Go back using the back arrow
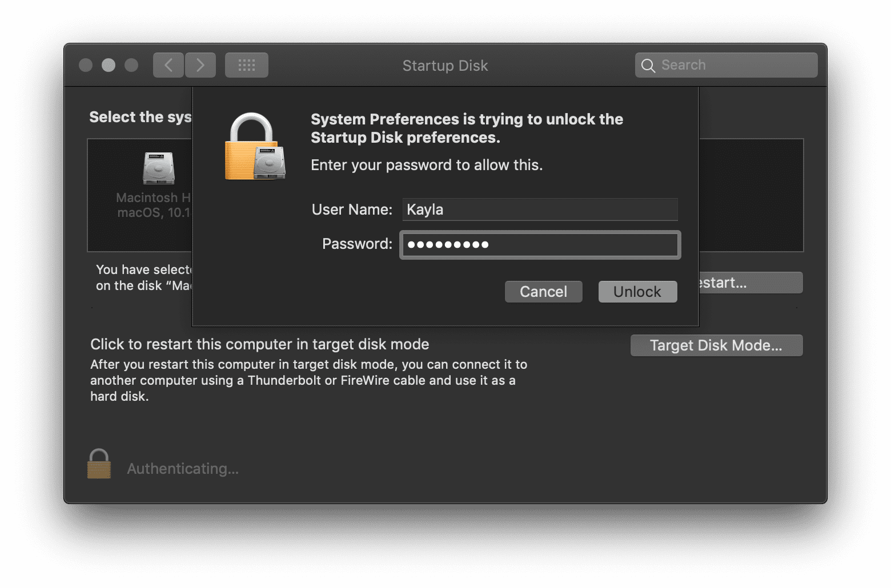The image size is (891, 588). click(x=168, y=65)
